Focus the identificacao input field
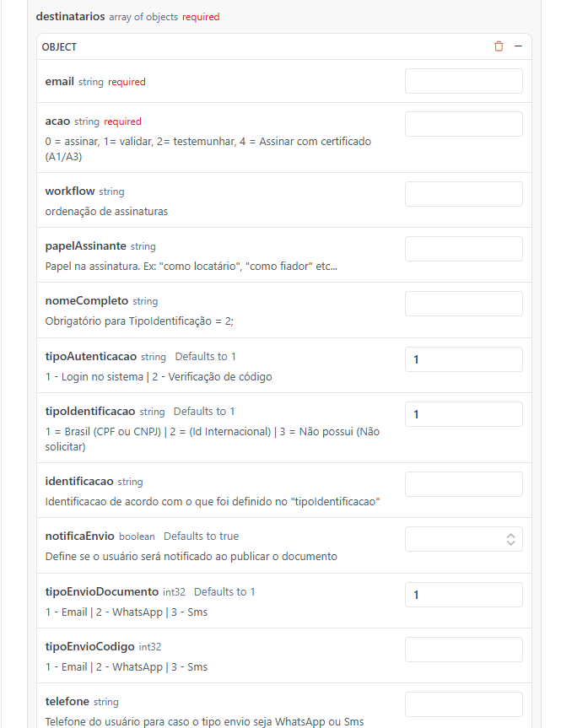Image resolution: width=577 pixels, height=728 pixels. pyautogui.click(x=464, y=484)
